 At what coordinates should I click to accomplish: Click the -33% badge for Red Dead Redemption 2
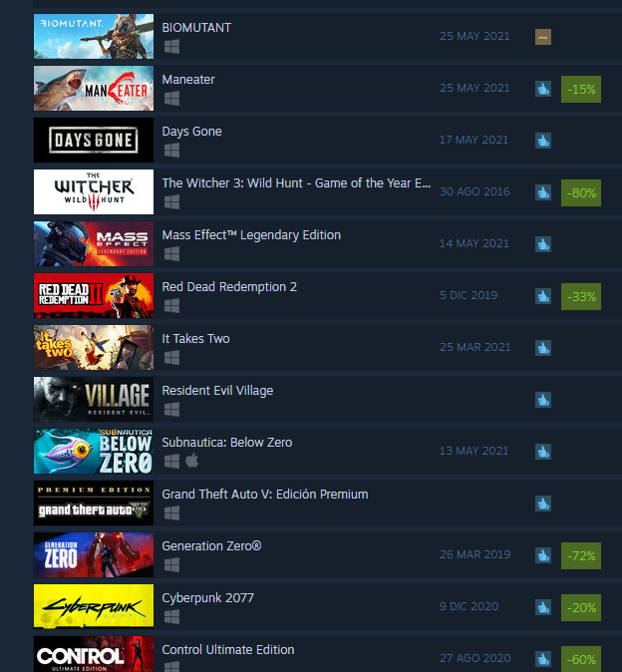(581, 296)
